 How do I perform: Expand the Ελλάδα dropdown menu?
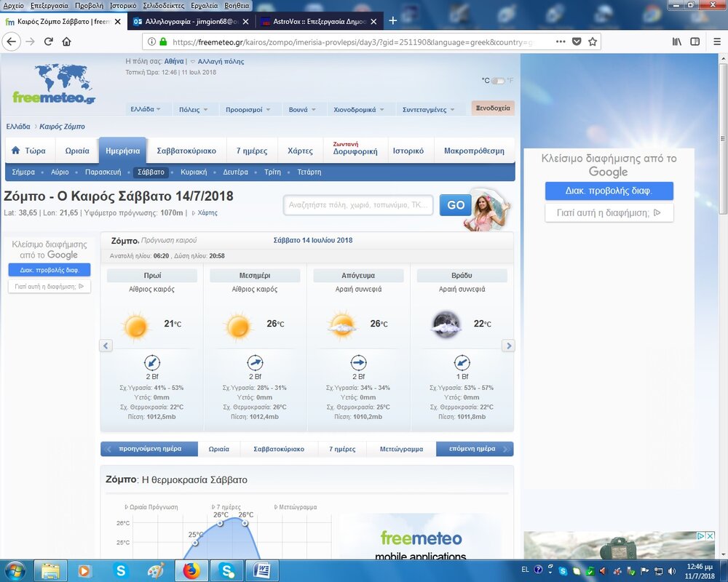(146, 109)
